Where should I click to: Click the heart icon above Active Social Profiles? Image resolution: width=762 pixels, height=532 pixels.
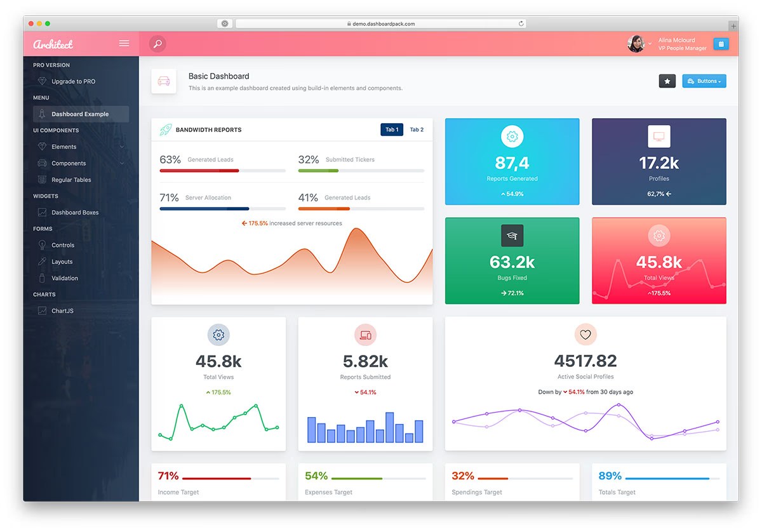point(585,335)
